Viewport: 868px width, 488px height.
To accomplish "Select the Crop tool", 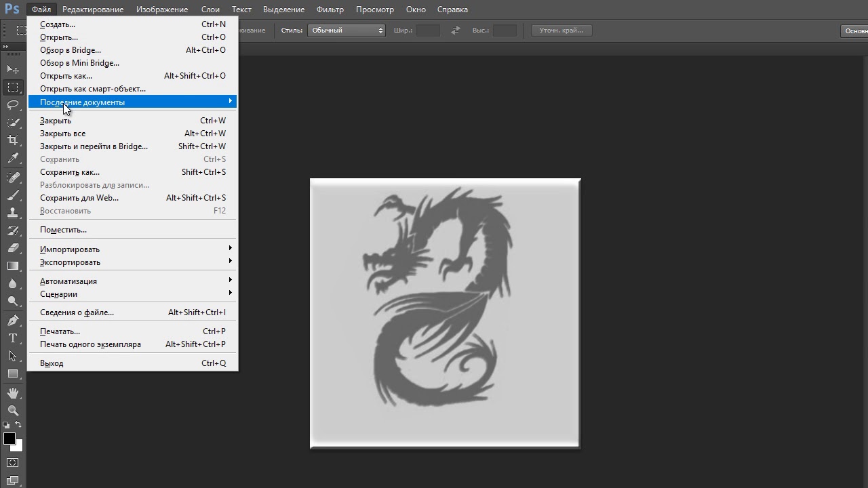I will coord(13,140).
